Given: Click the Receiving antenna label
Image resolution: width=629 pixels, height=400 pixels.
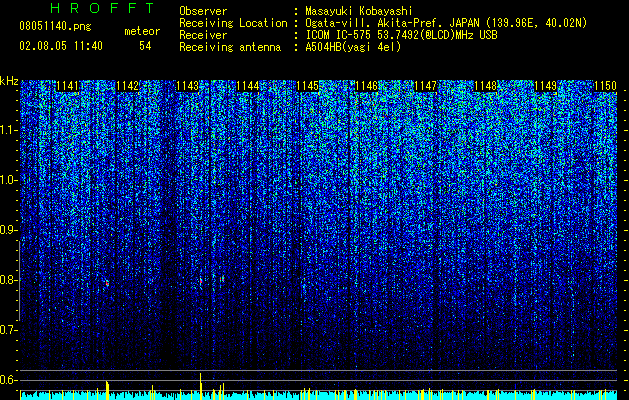Looking at the screenshot, I should 230,47.
